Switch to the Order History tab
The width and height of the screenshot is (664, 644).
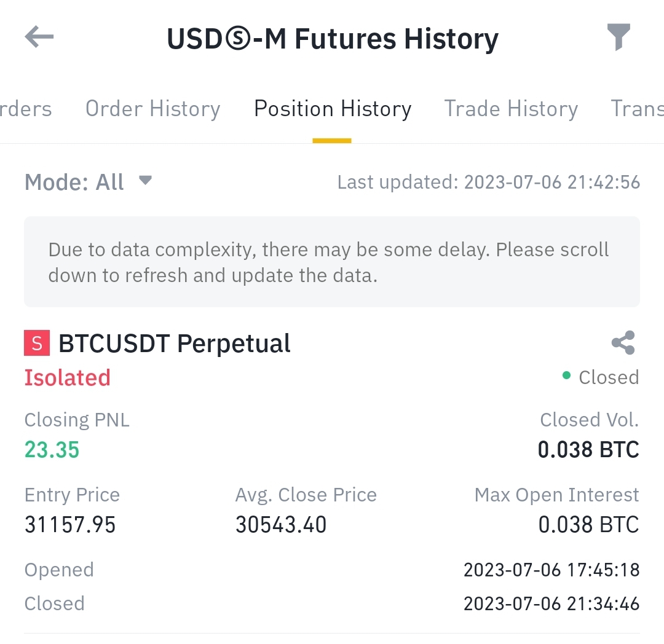tap(152, 109)
